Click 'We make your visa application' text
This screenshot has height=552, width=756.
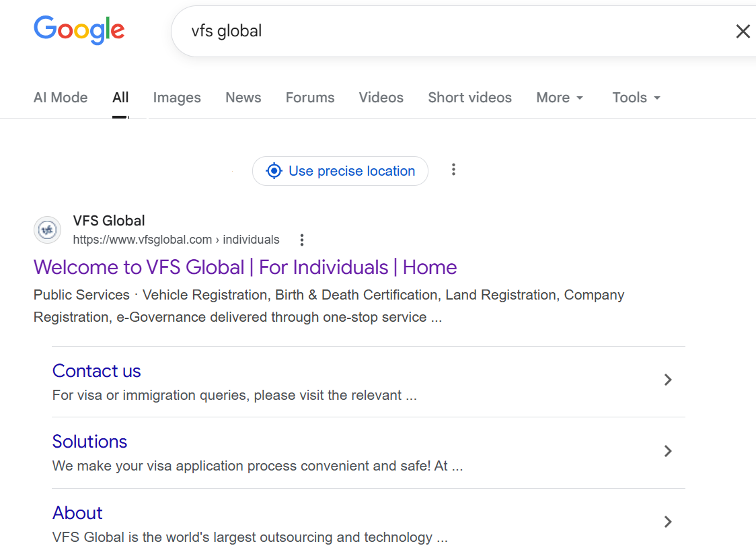pos(258,466)
